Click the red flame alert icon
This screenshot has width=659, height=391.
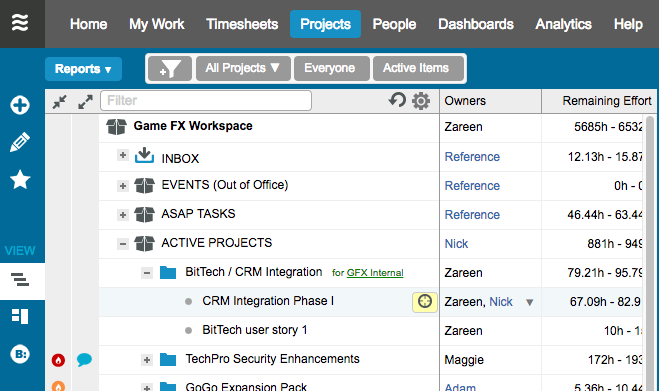(58, 360)
